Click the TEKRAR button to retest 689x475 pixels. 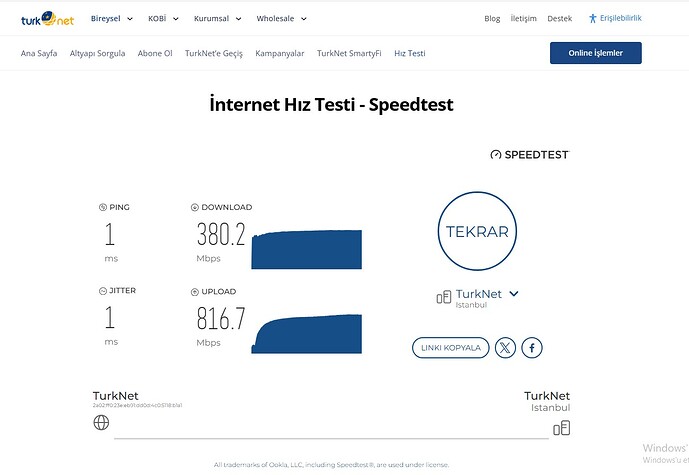[477, 231]
